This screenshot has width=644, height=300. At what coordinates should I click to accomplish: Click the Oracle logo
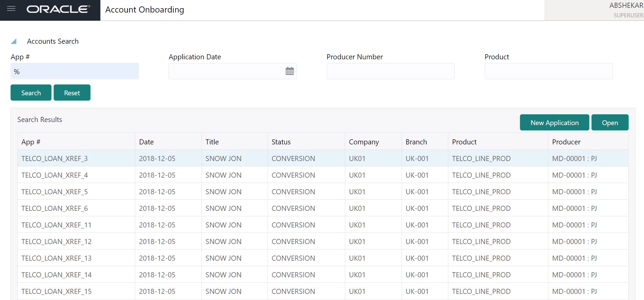click(x=58, y=9)
